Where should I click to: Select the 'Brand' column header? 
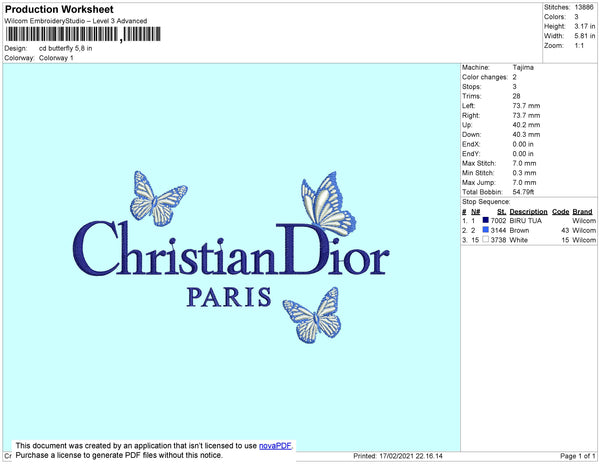(582, 212)
